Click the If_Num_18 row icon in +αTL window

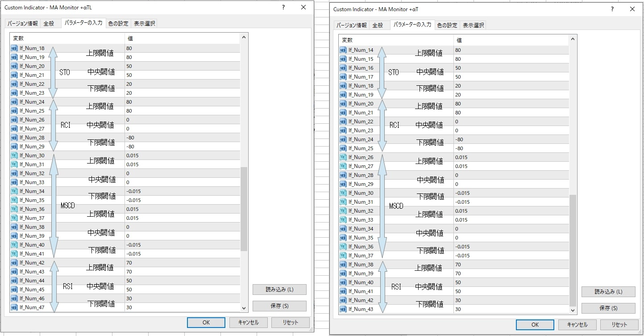click(14, 48)
